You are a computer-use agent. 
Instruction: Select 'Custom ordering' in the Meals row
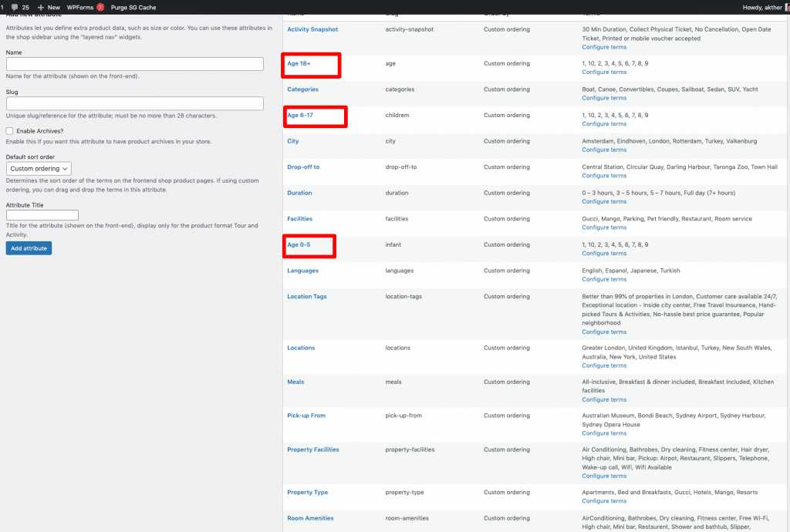[506, 382]
